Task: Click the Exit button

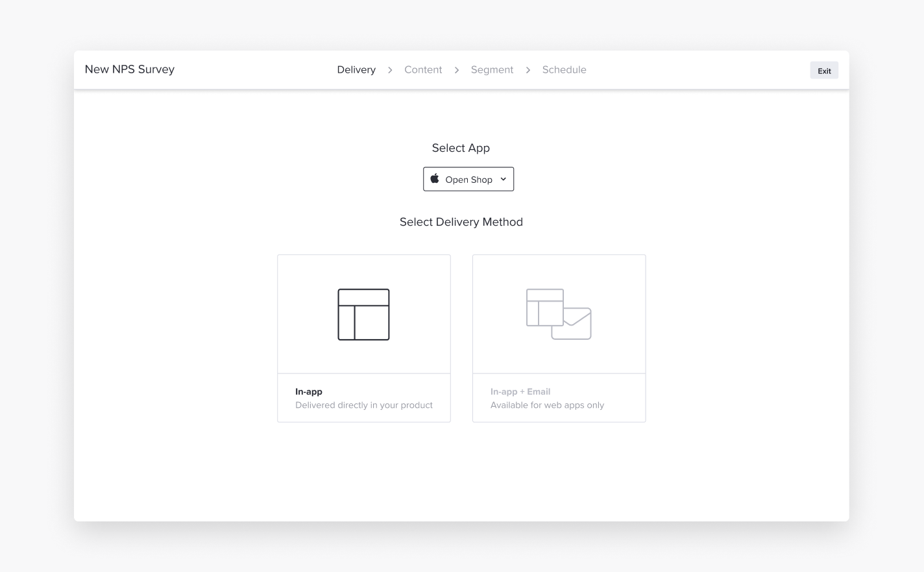Action: point(824,71)
